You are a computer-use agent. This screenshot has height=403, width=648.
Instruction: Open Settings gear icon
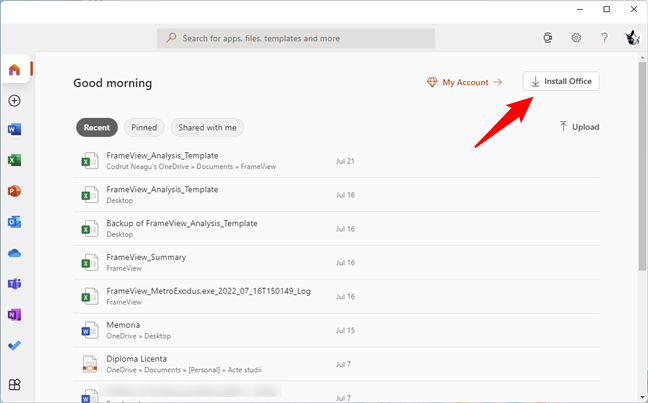(576, 38)
